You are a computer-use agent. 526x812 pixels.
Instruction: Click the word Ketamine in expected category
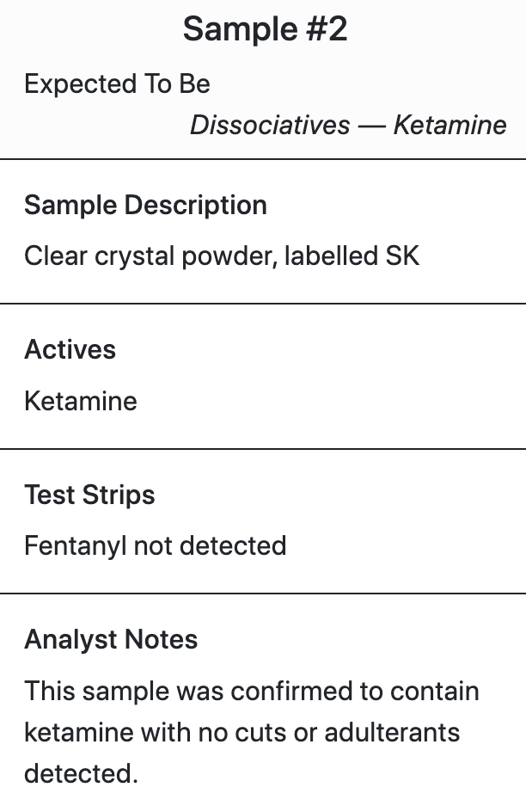click(450, 126)
